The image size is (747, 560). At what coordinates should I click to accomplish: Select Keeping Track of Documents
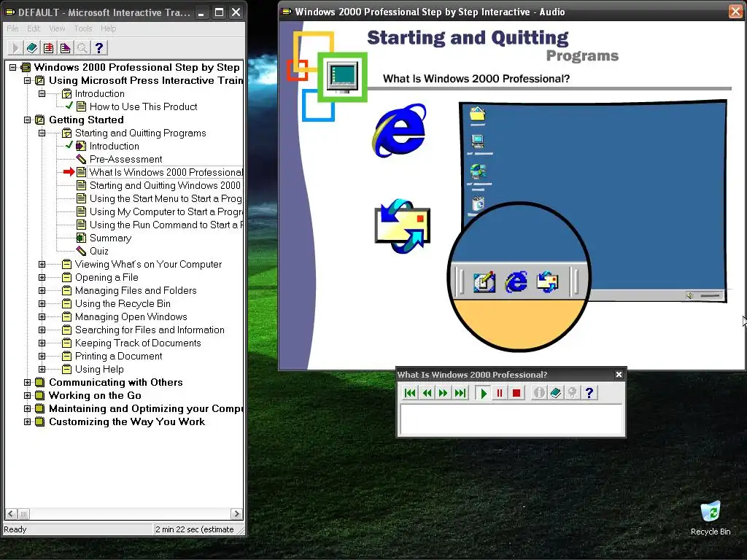pos(138,343)
